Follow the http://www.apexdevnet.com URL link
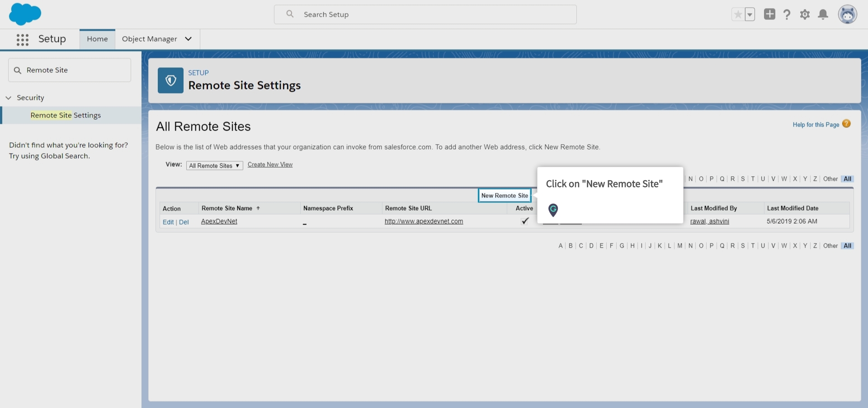The height and width of the screenshot is (408, 868). click(x=423, y=221)
